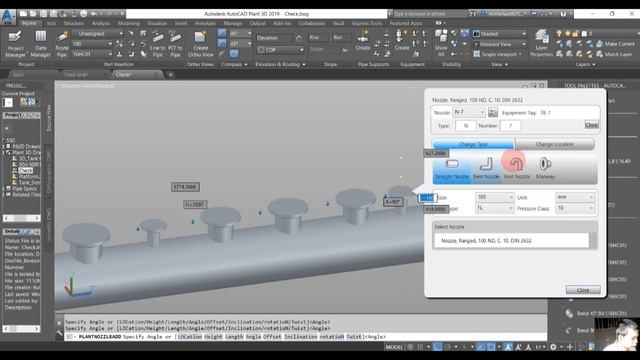Click Create pipe support icon
Viewport: 640px width, 360px height.
(362, 41)
